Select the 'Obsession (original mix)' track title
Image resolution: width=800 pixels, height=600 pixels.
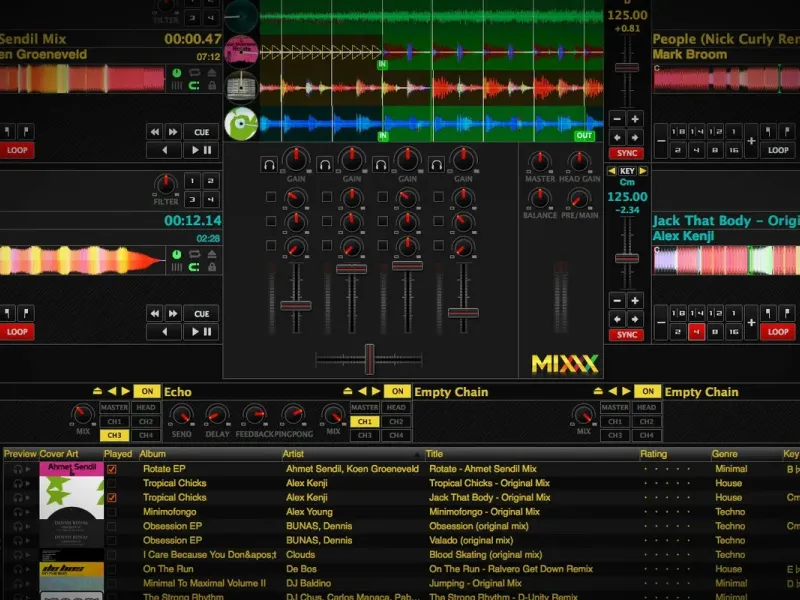[x=479, y=526]
